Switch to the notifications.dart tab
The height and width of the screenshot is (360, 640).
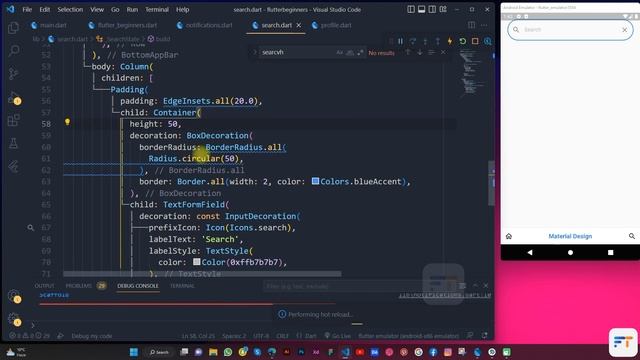[205, 25]
